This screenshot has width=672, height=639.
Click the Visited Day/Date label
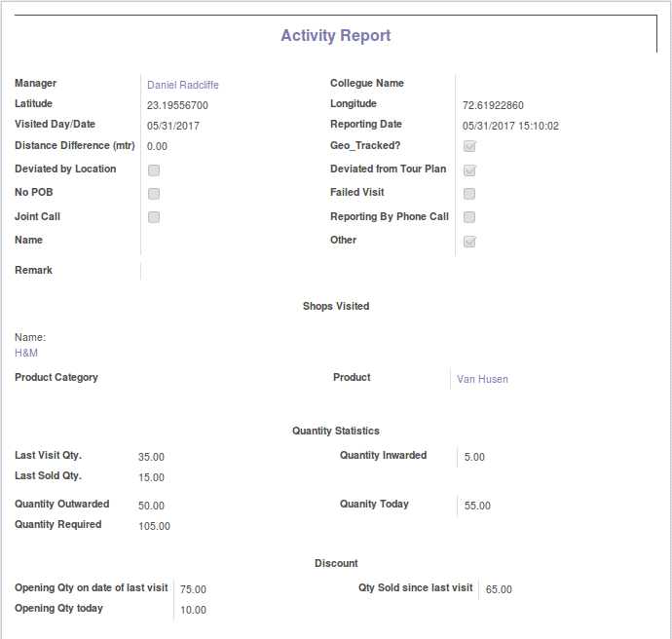coord(55,125)
